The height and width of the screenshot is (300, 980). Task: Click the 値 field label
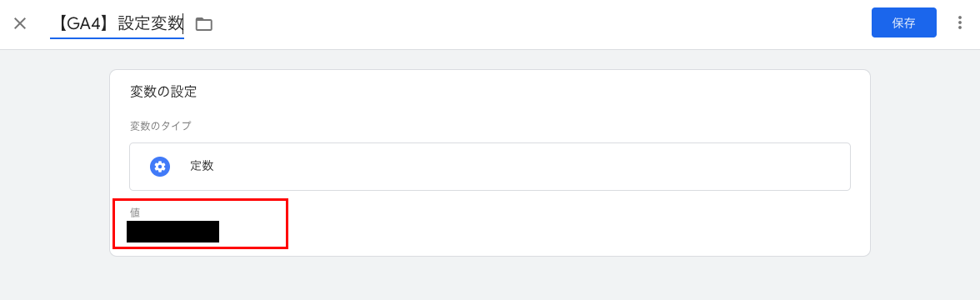pos(134,213)
